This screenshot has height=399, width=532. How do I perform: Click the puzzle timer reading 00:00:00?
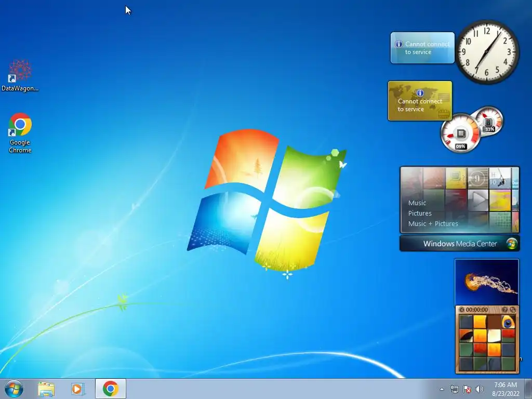[x=477, y=310]
